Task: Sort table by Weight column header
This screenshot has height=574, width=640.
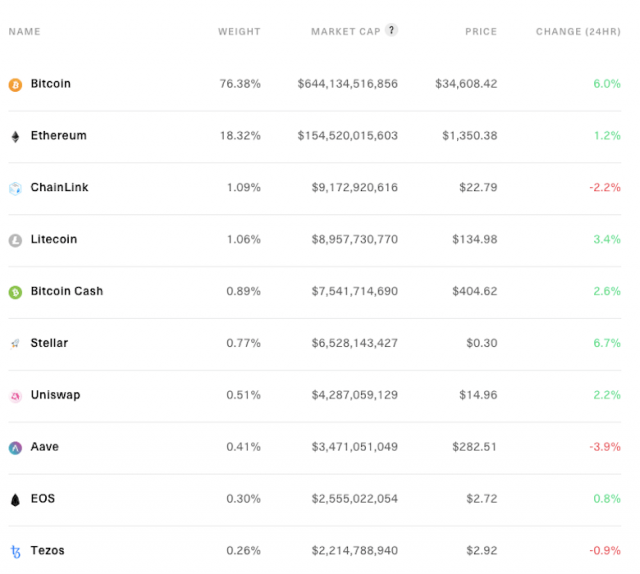Action: click(x=239, y=32)
